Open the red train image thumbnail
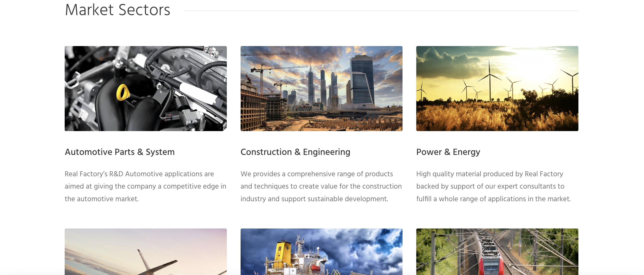Screen dimensions: 644x275 [497, 252]
